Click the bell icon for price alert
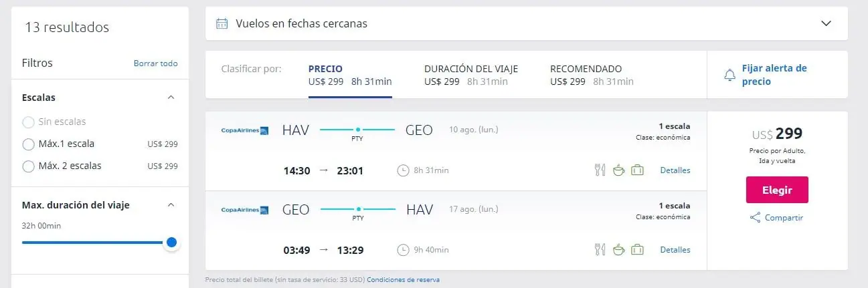Viewport: 868px width, 288px height. (x=729, y=76)
